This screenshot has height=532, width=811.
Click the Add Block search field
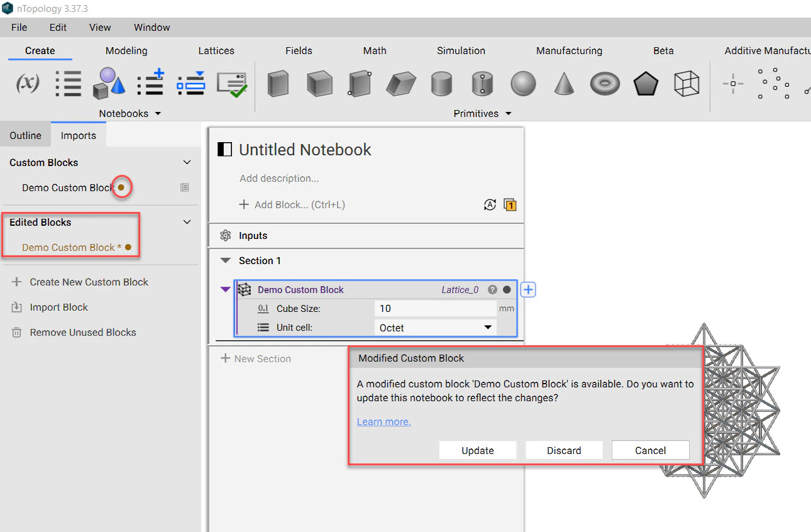[x=294, y=204]
